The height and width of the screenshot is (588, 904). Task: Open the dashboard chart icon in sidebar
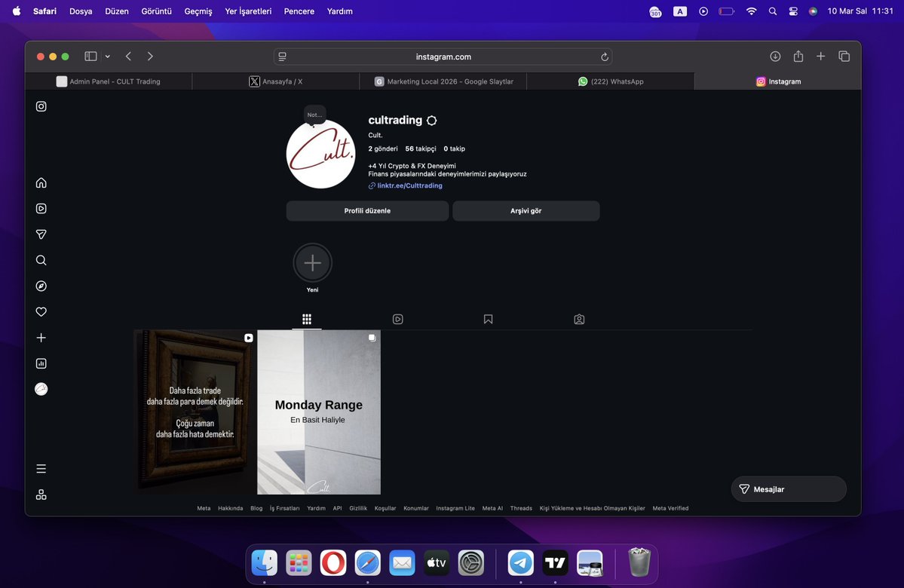coord(41,364)
